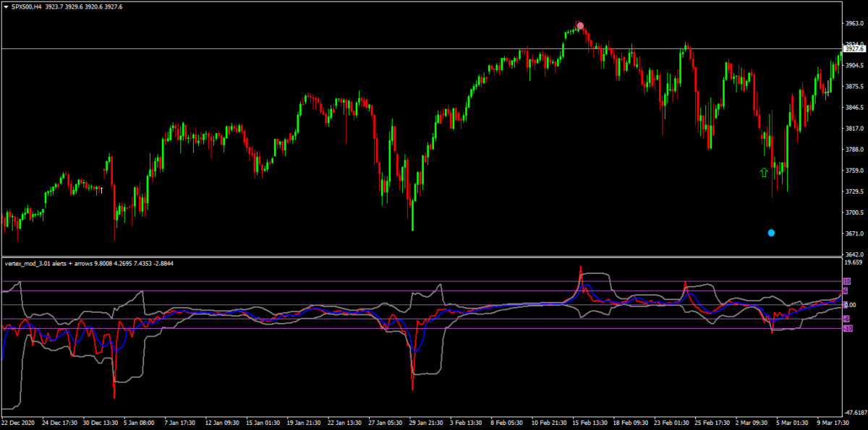Open the dropdown triangle beside SPX500,H4
The width and height of the screenshot is (868, 430).
tap(6, 6)
